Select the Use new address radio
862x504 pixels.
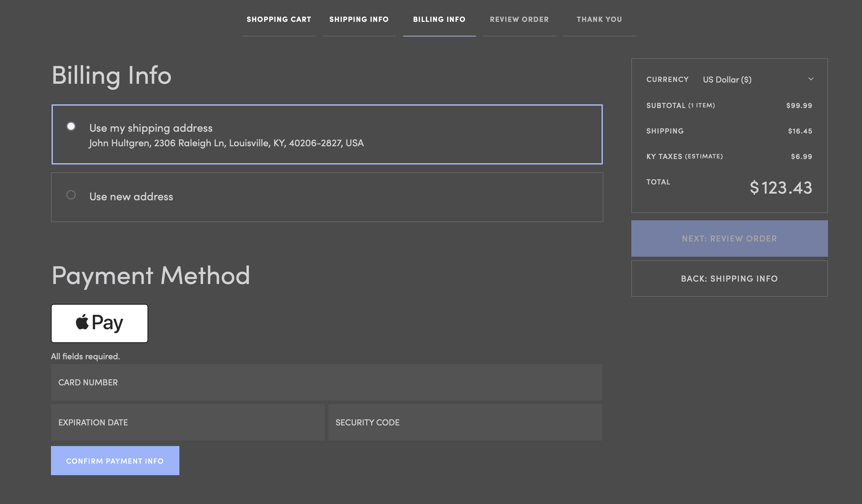tap(71, 195)
